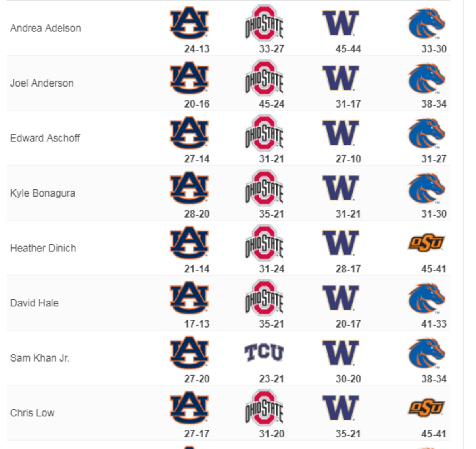Select the Kyle Bonagura name
The width and height of the screenshot is (476, 449).
(x=42, y=193)
